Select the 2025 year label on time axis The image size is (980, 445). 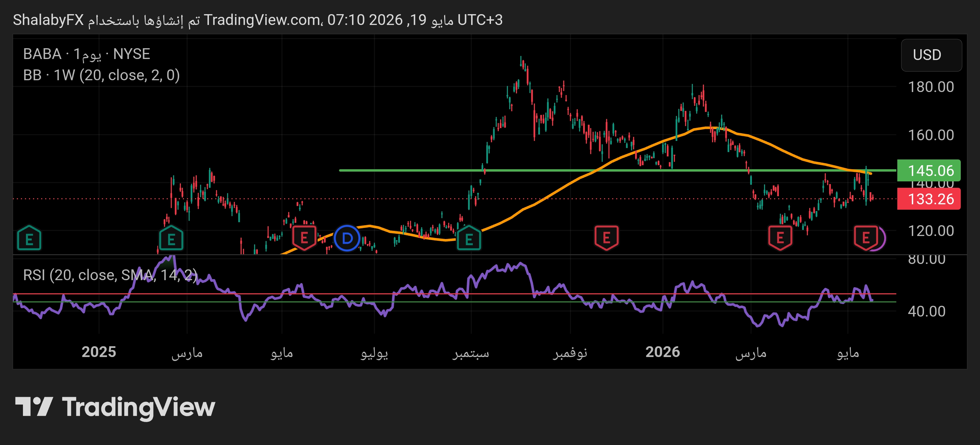coord(99,352)
